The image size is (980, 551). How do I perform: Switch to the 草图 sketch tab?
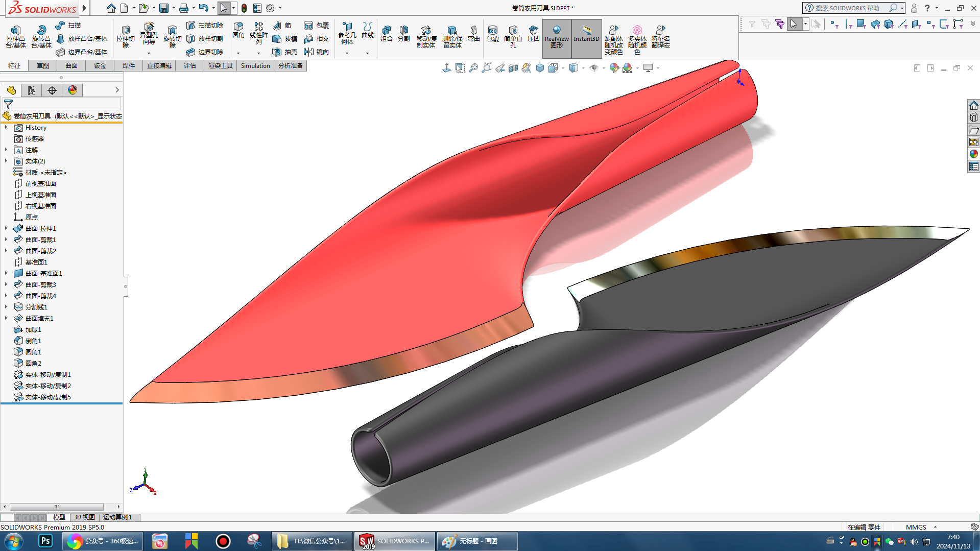(x=43, y=66)
